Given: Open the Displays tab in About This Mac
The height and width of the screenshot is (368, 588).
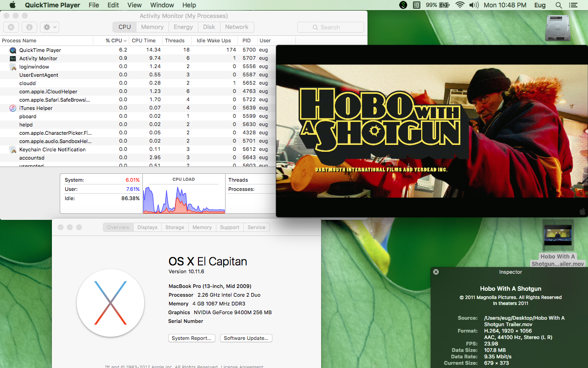Looking at the screenshot, I should (147, 227).
